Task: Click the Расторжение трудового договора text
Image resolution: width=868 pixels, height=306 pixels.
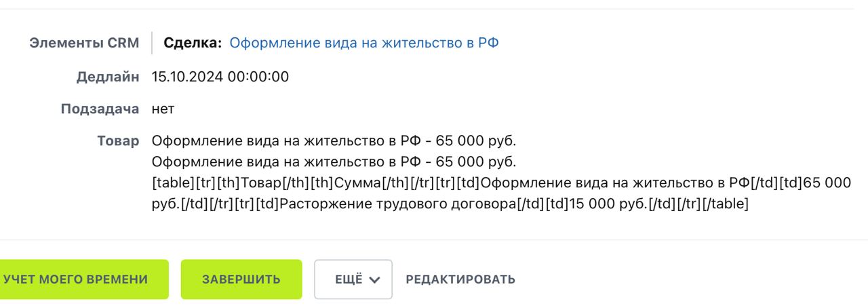Action: pyautogui.click(x=397, y=204)
